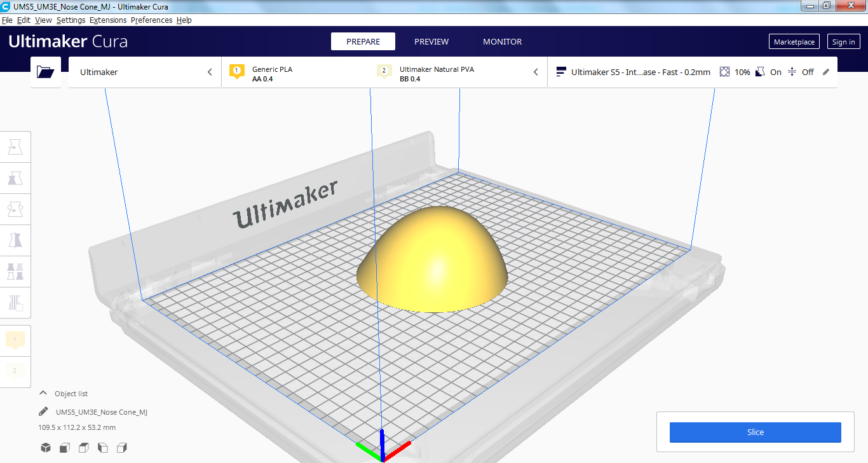Select the Rotate tool in left toolbar
The width and height of the screenshot is (868, 463).
tap(15, 209)
